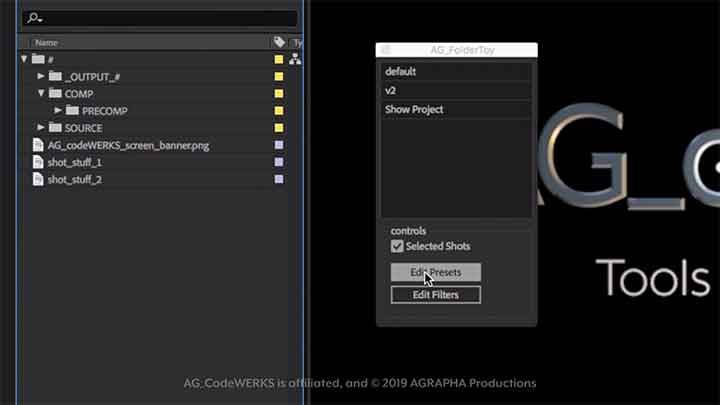The width and height of the screenshot is (720, 405).
Task: Select the _OUTPUT_# folder icon
Action: pos(55,77)
